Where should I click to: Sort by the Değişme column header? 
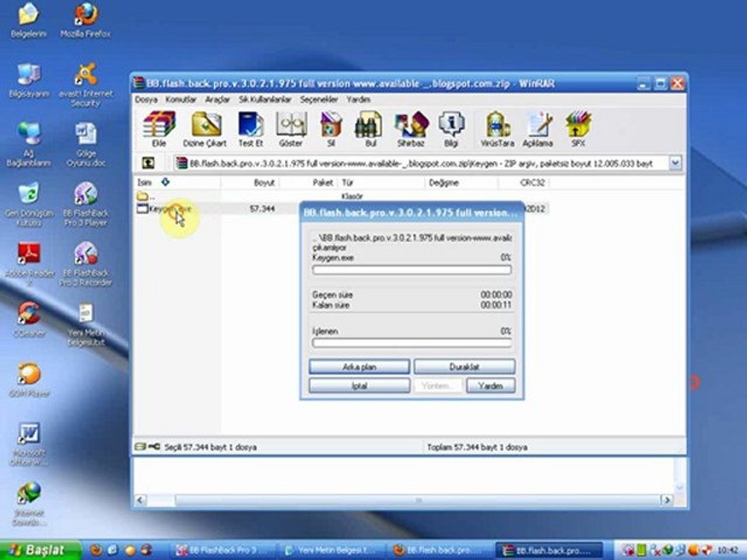point(461,182)
